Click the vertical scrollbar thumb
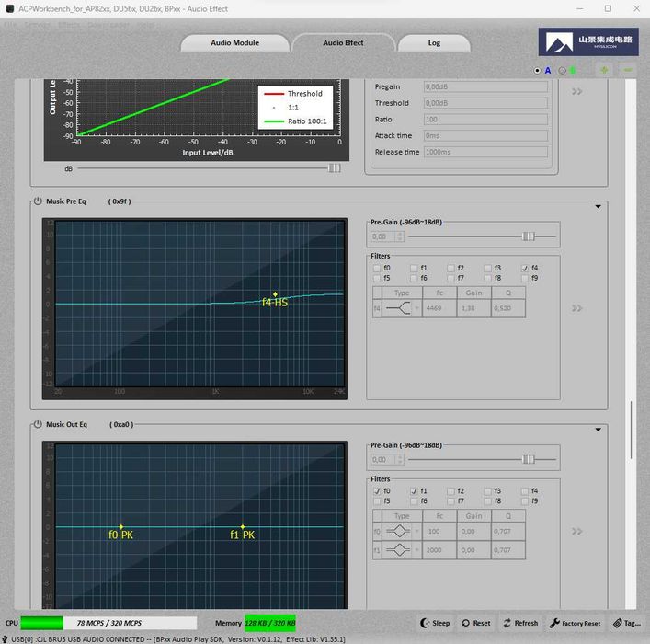The image size is (650, 644). (632, 430)
